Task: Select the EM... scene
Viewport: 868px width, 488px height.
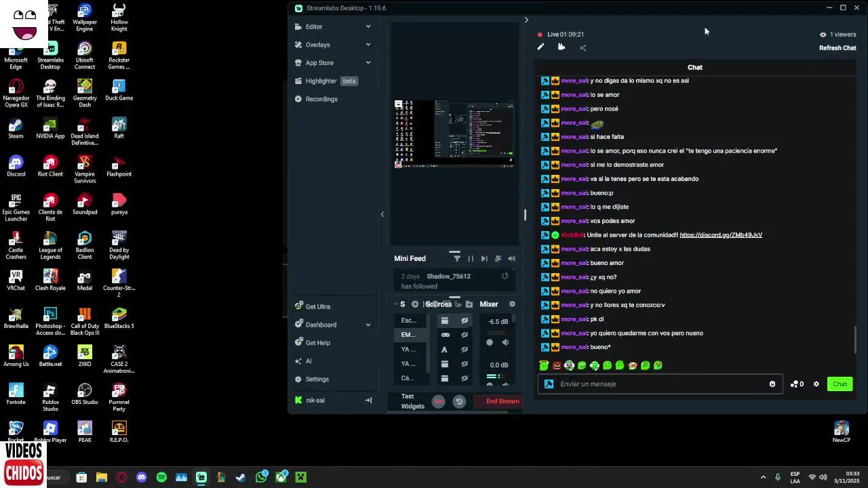Action: [x=410, y=335]
